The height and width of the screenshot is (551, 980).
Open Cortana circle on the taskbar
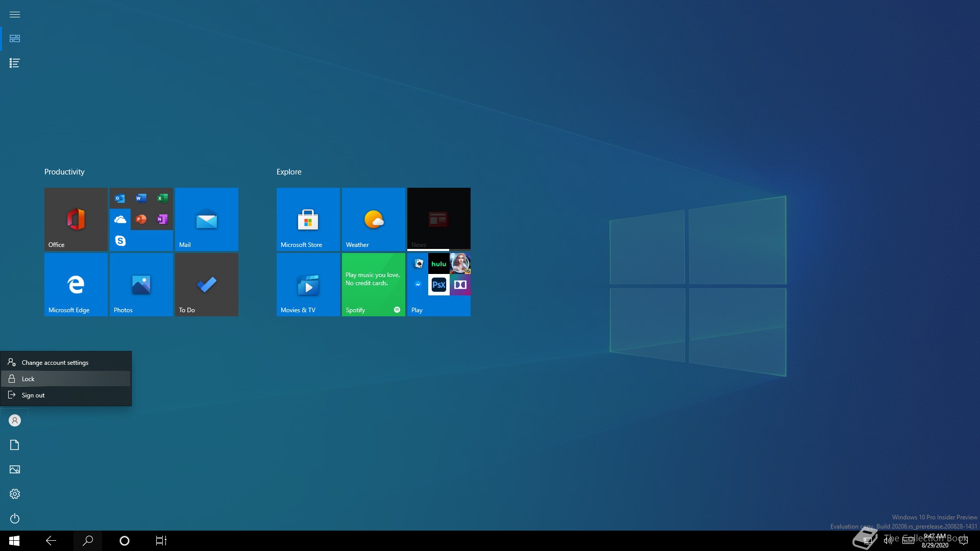tap(125, 541)
